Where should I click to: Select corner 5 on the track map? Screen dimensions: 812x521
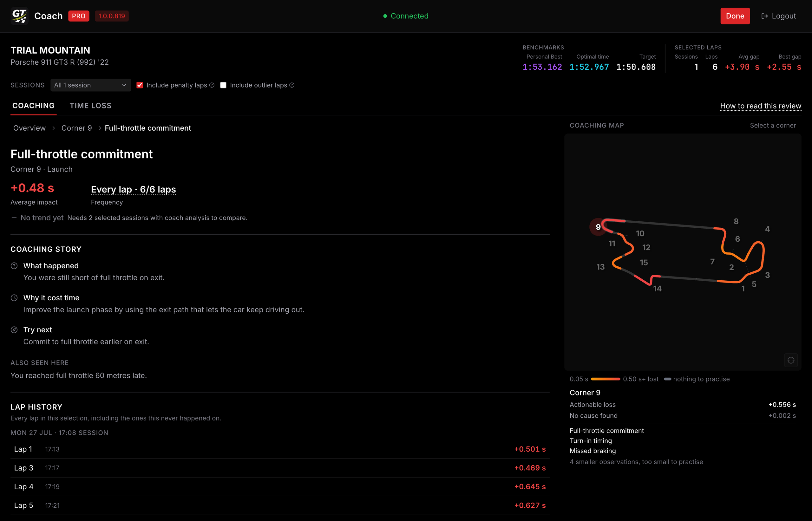754,284
